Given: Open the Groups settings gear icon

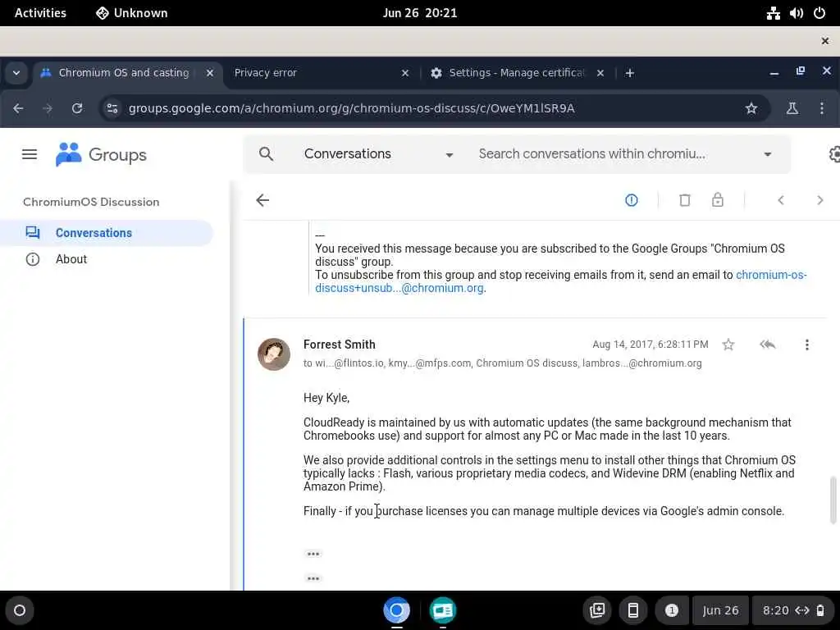Looking at the screenshot, I should (x=834, y=154).
